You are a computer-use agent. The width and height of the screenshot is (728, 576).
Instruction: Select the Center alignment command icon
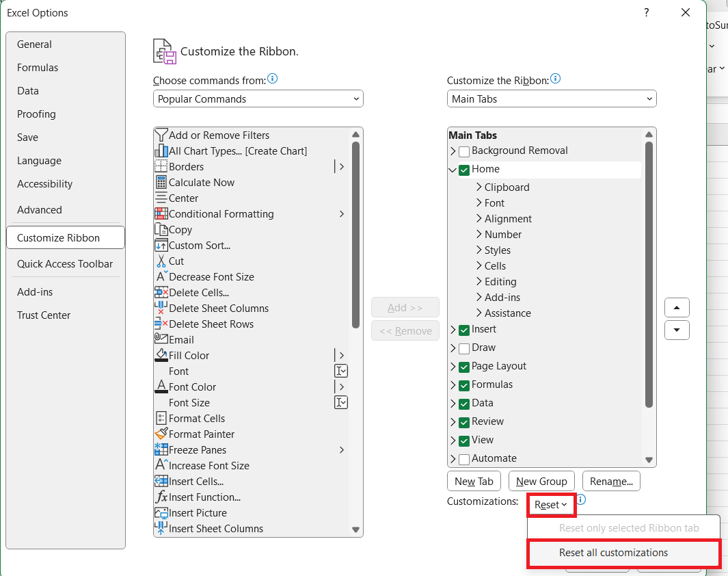coord(161,198)
